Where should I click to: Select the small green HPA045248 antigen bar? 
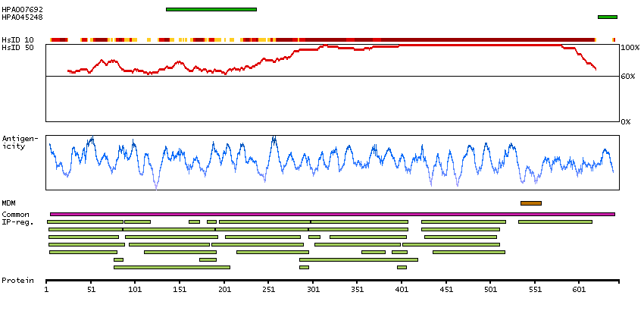point(607,17)
